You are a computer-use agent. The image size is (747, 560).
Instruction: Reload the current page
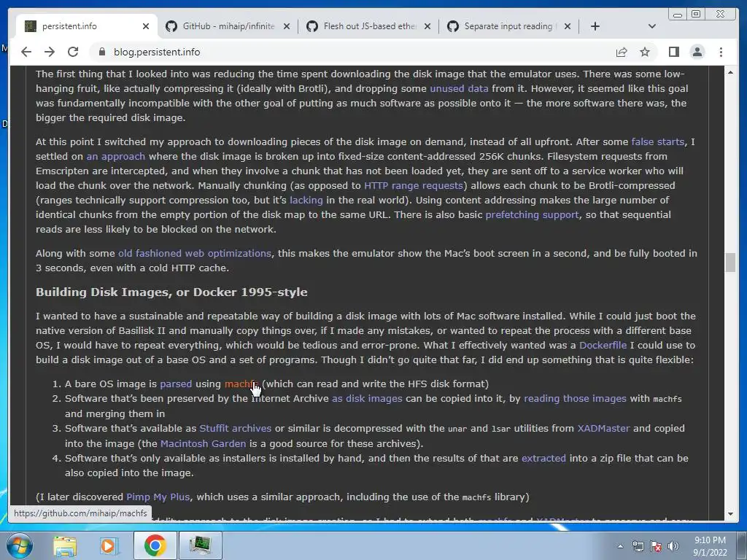73,52
